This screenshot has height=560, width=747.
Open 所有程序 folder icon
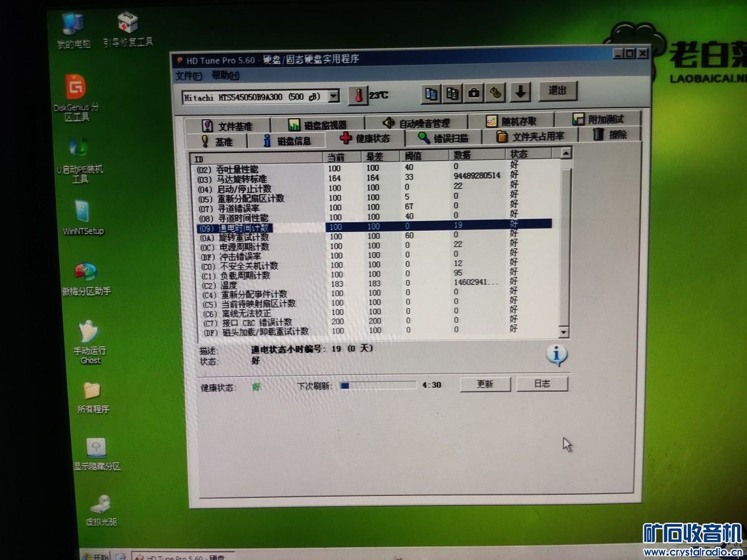click(93, 398)
